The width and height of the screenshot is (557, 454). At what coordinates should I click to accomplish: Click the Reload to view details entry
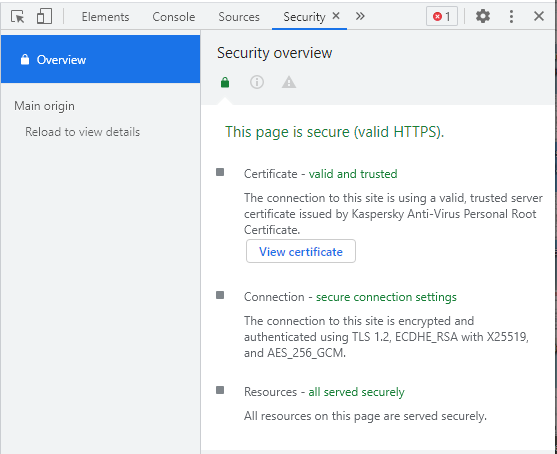82,132
